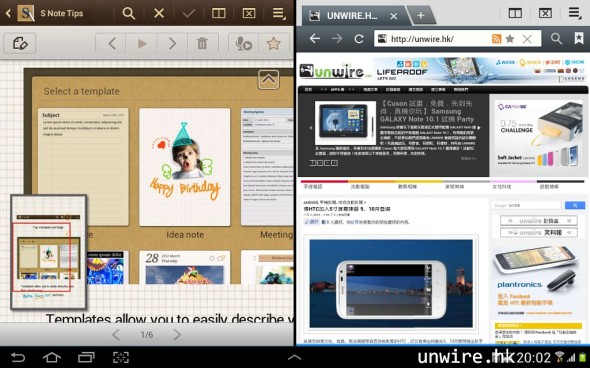Go to next page in 1/6 pager
The height and width of the screenshot is (368, 590).
177,335
